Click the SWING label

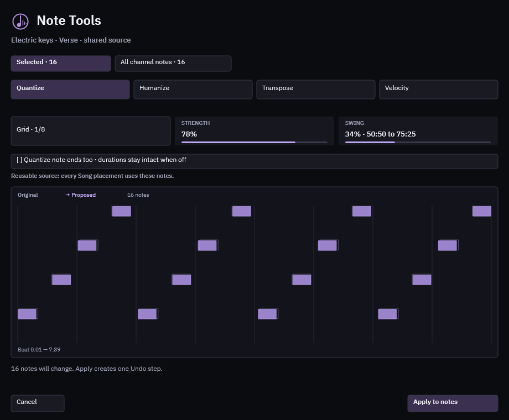(355, 123)
